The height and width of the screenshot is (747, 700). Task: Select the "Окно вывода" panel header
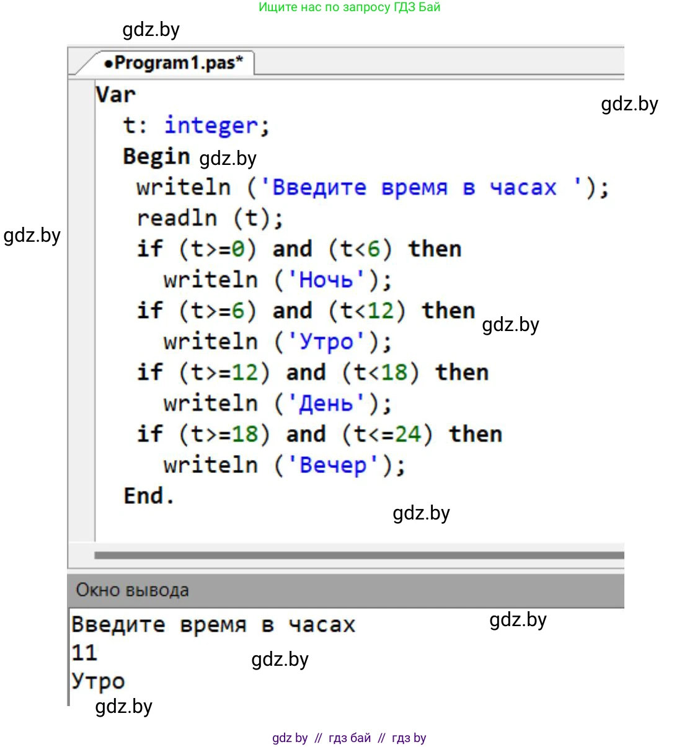[x=132, y=590]
